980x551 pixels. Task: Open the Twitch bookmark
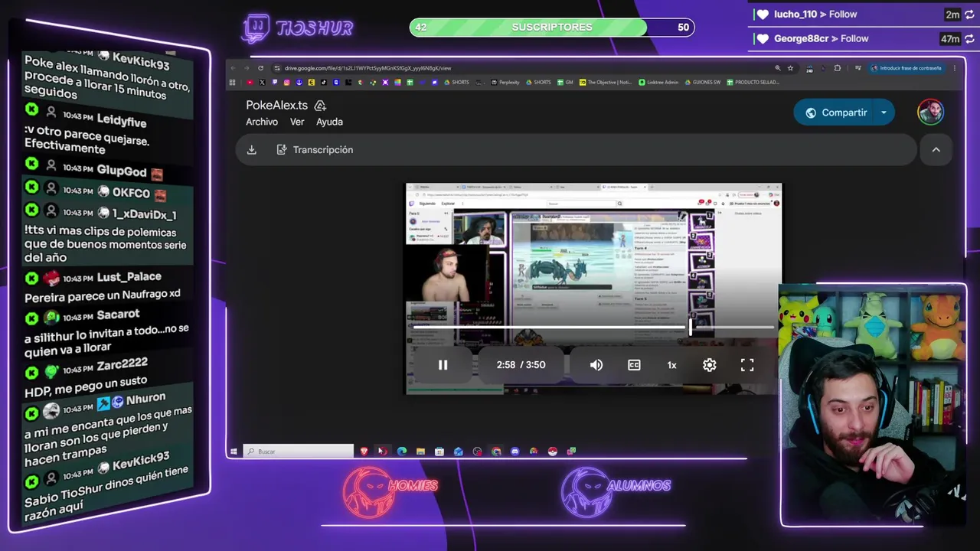275,82
